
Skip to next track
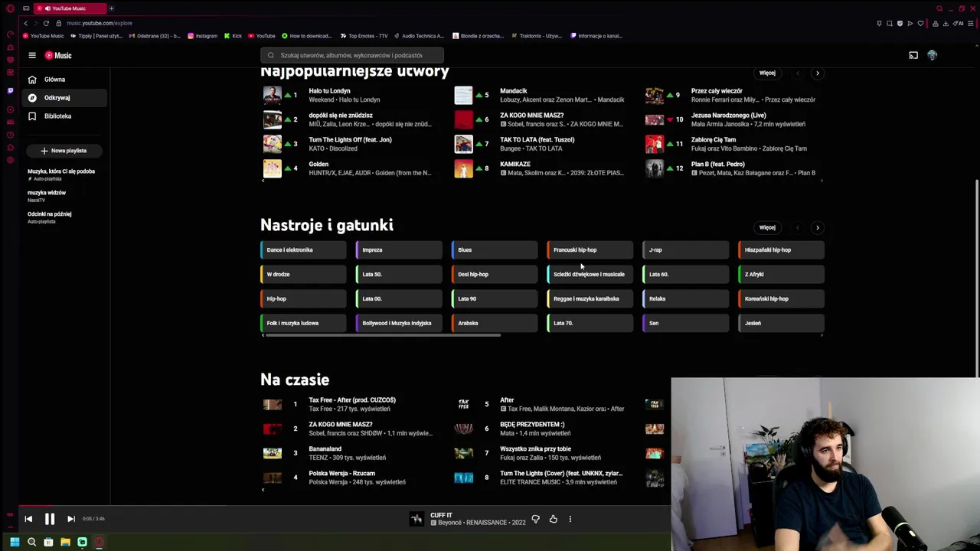(x=70, y=519)
